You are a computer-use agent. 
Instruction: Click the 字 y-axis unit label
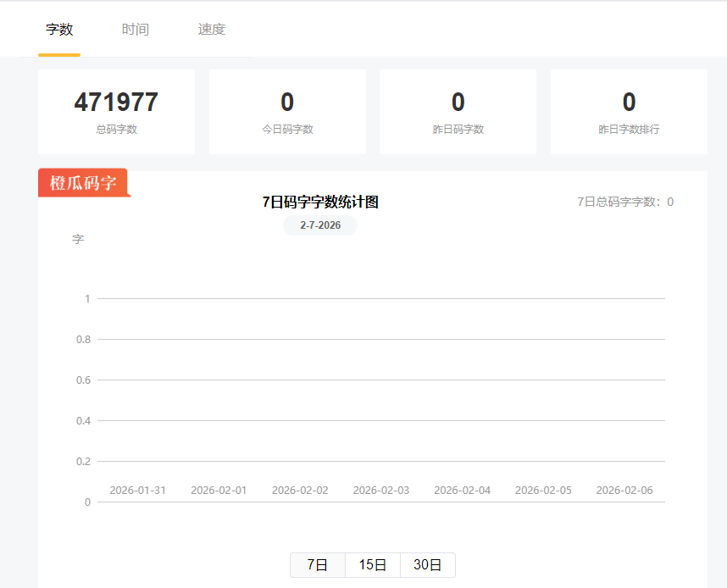tap(78, 240)
